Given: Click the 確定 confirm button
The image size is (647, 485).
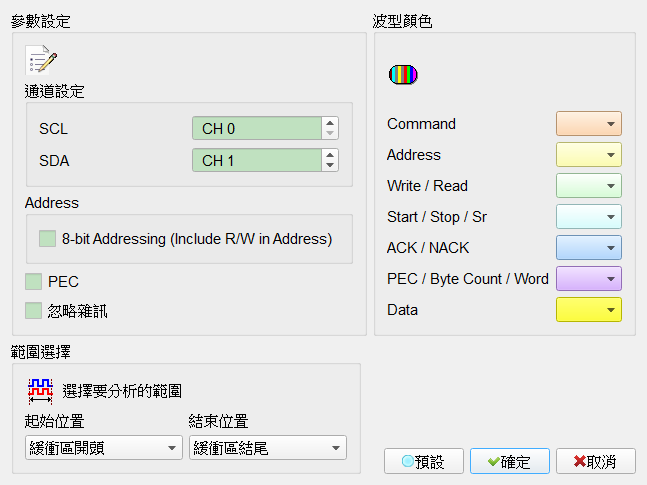Looking at the screenshot, I should click(x=510, y=461).
